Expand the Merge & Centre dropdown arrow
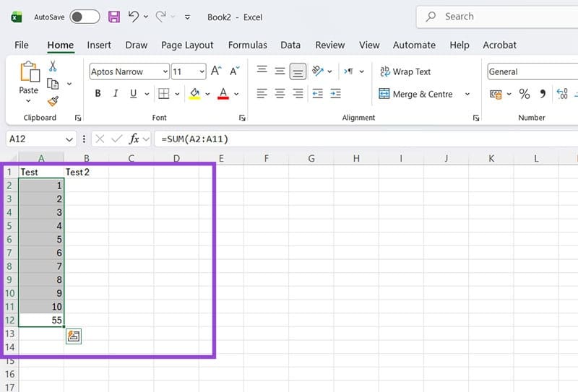This screenshot has height=392, width=578. coord(467,94)
